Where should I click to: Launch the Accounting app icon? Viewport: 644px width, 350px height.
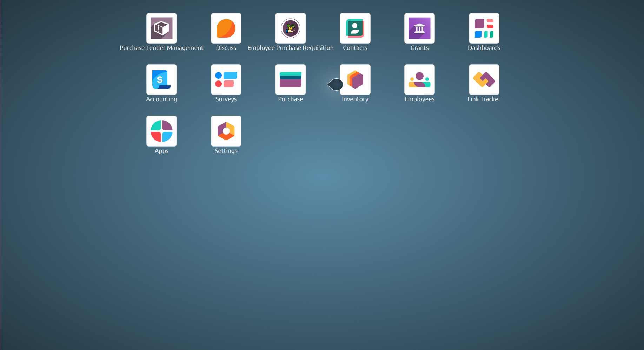(161, 80)
